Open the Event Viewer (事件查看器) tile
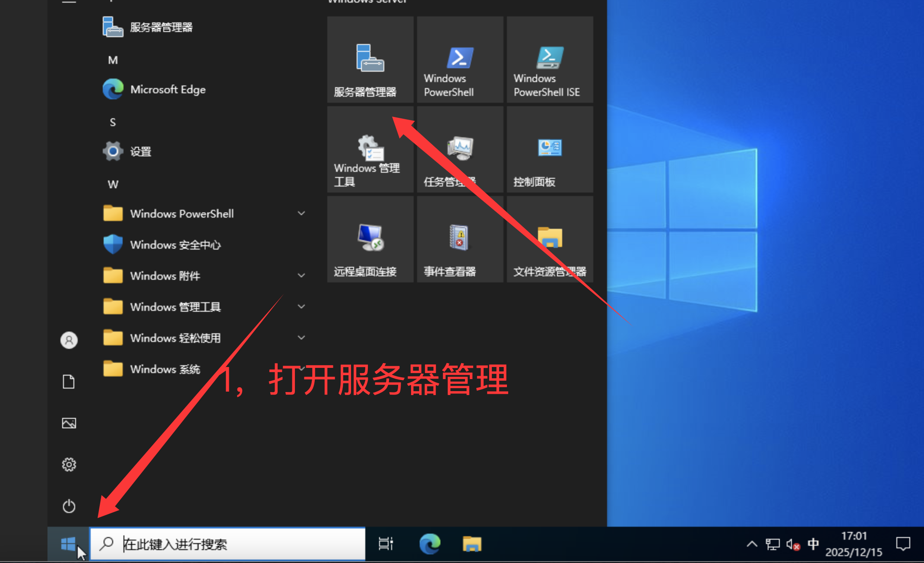The height and width of the screenshot is (563, 924). coord(460,239)
